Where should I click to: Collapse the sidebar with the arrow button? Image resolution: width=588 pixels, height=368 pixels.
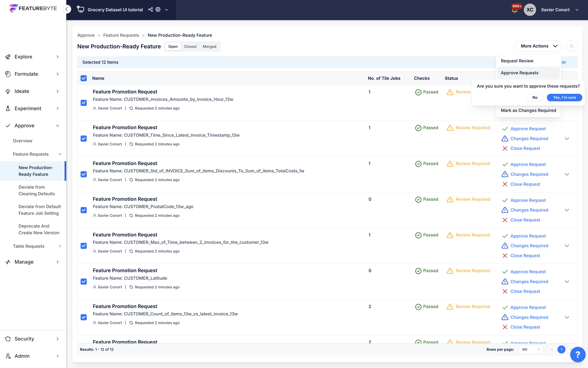(x=67, y=9)
